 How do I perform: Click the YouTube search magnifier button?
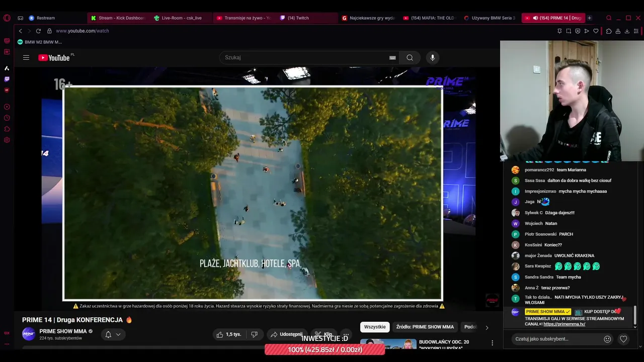(x=410, y=57)
